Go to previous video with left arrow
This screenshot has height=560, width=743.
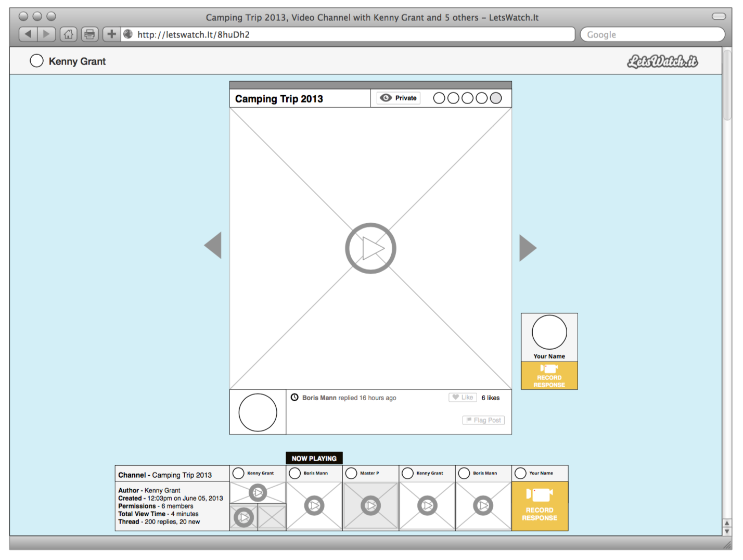pos(213,245)
